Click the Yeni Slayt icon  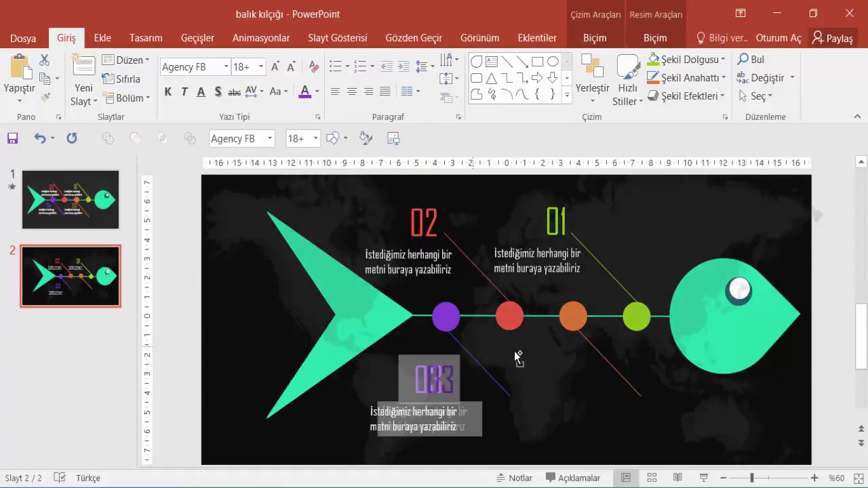coord(84,66)
